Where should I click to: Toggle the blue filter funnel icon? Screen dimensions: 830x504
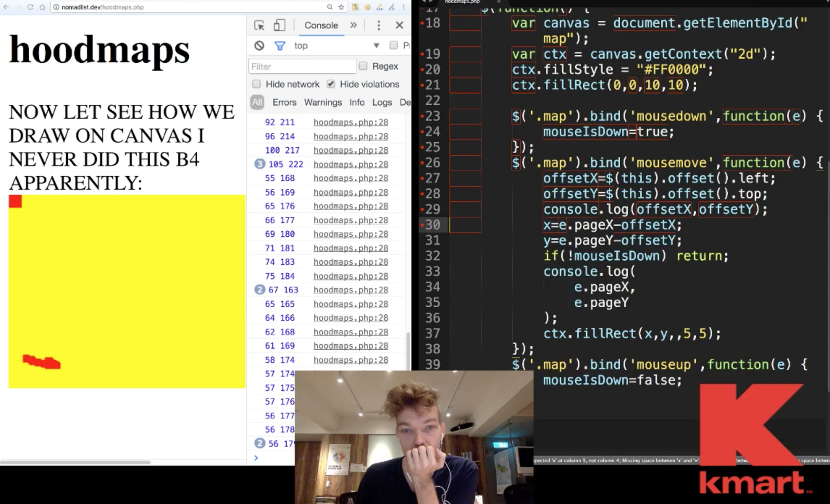pos(280,46)
